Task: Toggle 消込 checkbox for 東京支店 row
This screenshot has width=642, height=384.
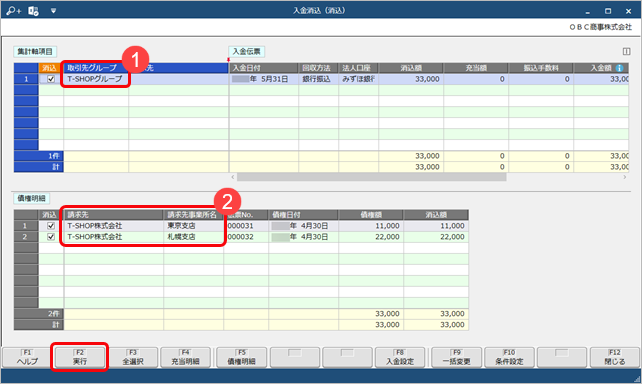Action: click(x=51, y=226)
